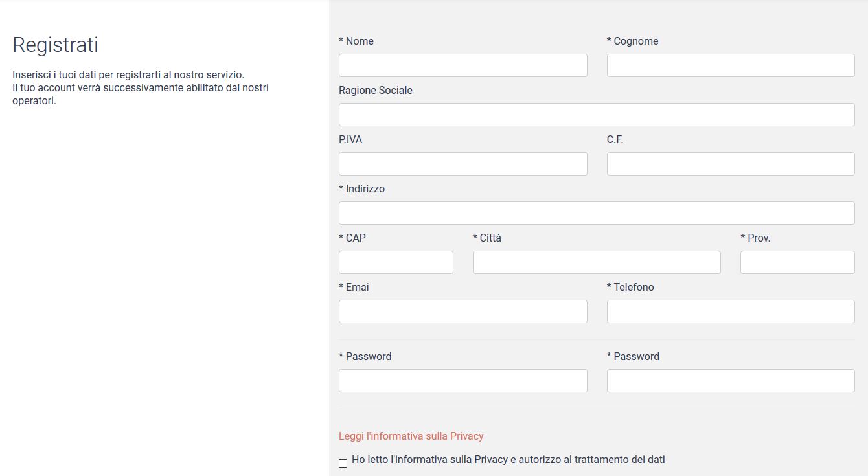Select the Ragione Sociale field
This screenshot has width=868, height=476.
[x=597, y=115]
